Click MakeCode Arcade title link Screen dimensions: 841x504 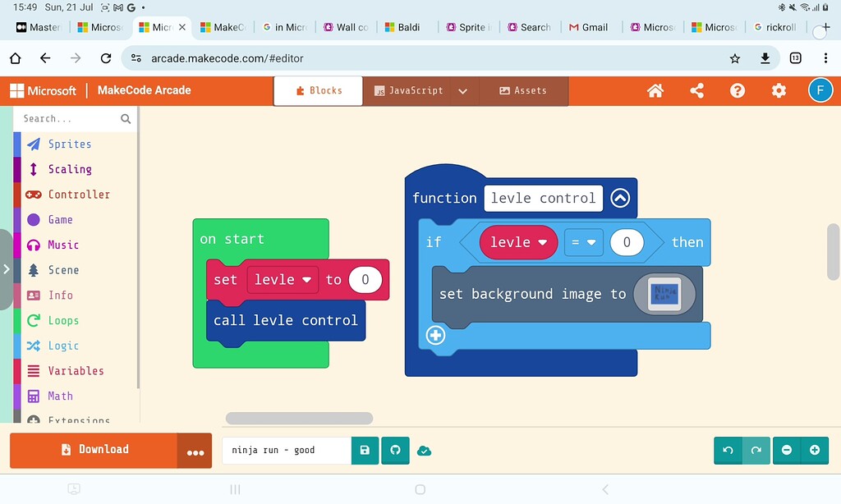(x=144, y=90)
